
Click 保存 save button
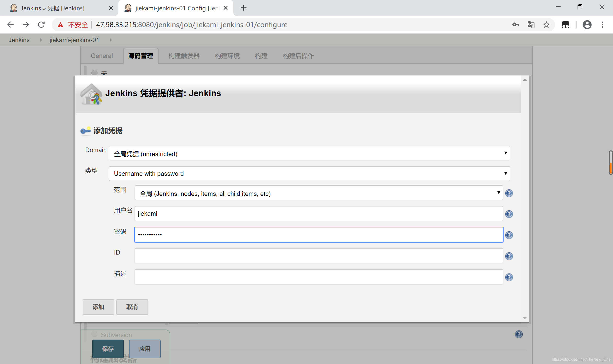(x=108, y=349)
